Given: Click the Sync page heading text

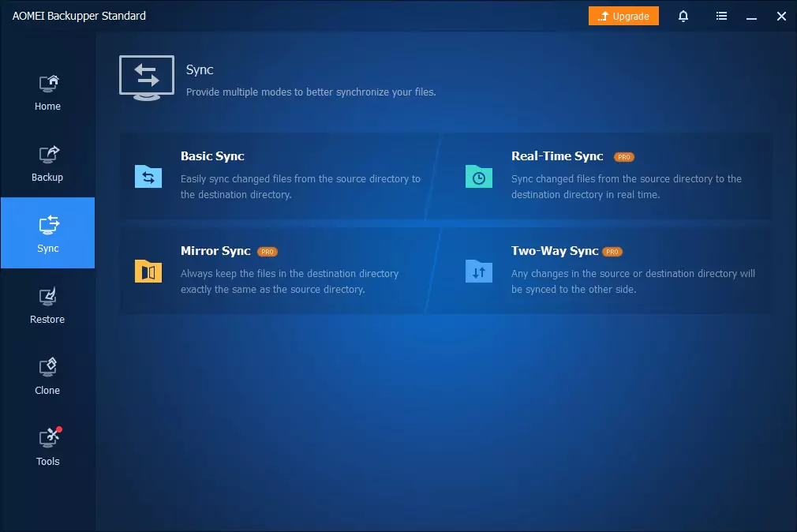Looking at the screenshot, I should click(200, 69).
